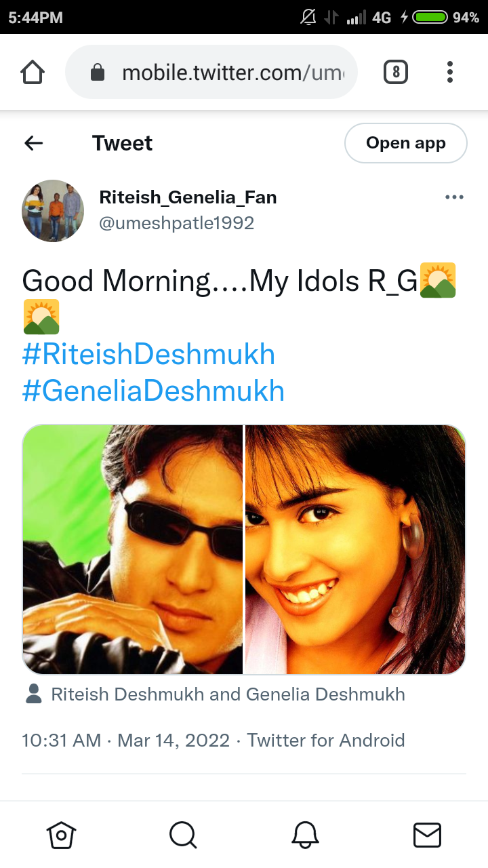This screenshot has height=868, width=488.
Task: Open Messages using the envelope icon
Action: coord(427,835)
